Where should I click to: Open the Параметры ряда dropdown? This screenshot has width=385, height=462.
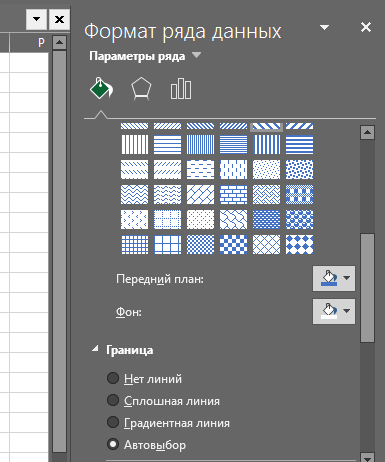pos(145,56)
